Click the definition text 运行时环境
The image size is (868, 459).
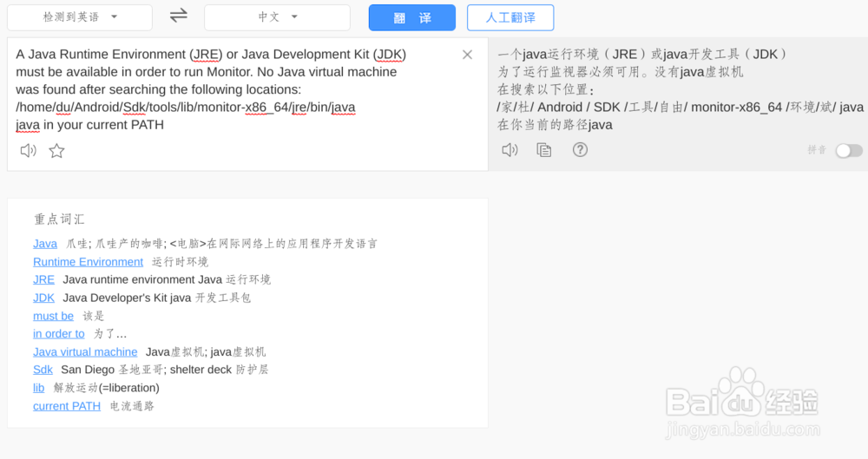(x=180, y=262)
